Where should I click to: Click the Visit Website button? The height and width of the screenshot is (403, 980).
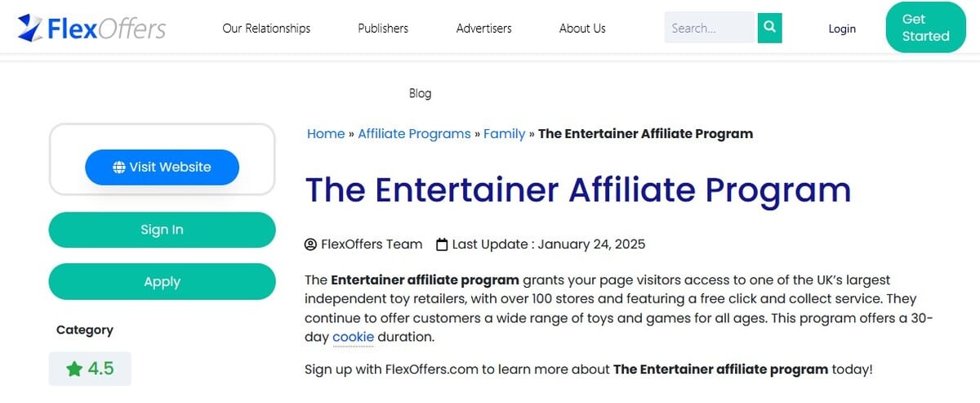[162, 168]
